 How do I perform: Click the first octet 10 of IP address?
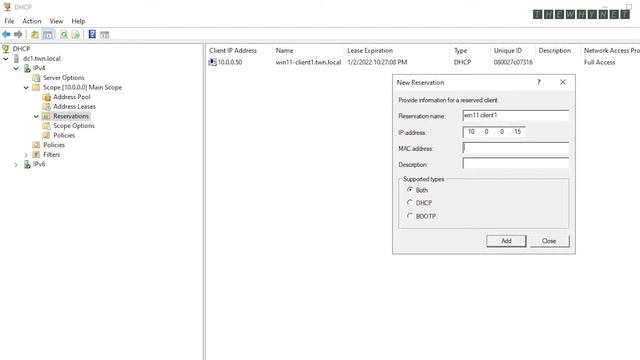(x=471, y=132)
